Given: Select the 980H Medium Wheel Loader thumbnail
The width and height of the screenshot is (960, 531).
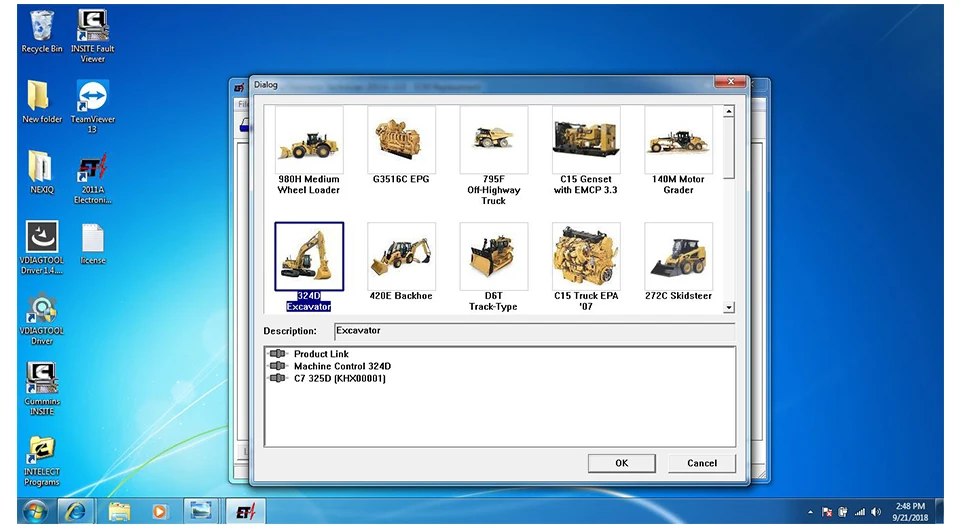Looking at the screenshot, I should [309, 140].
